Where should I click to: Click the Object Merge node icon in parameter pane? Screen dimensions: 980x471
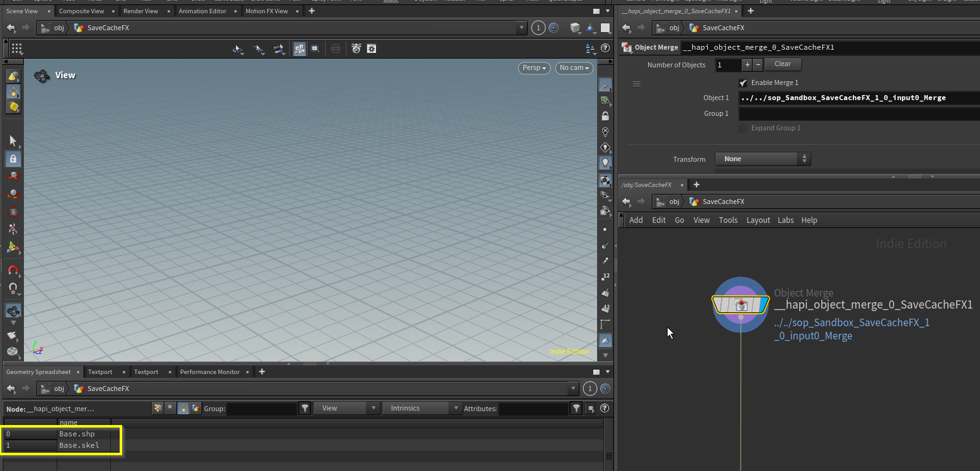627,47
